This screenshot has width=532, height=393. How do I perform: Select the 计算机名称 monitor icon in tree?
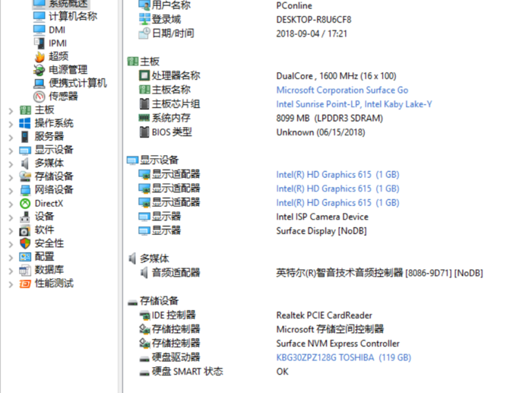tap(39, 16)
